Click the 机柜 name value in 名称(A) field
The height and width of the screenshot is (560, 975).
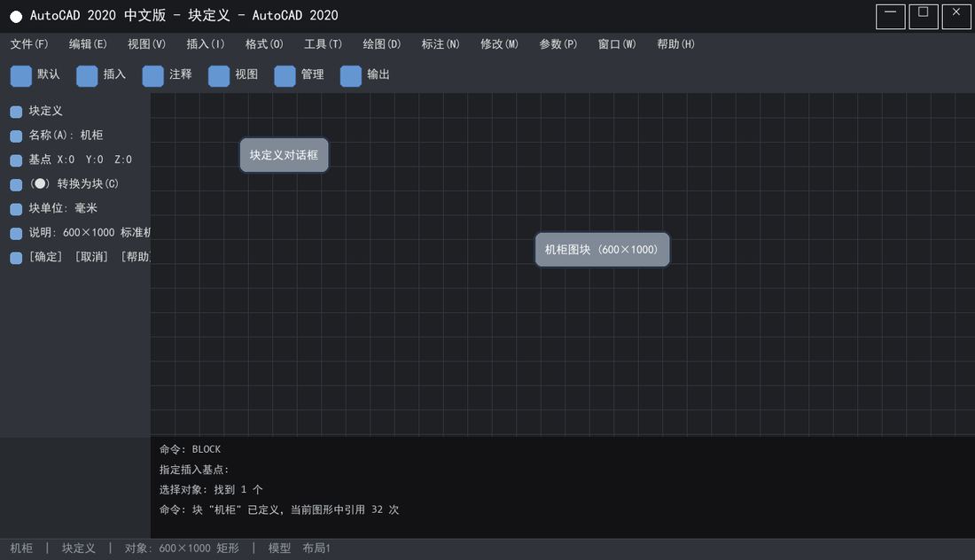click(x=91, y=135)
